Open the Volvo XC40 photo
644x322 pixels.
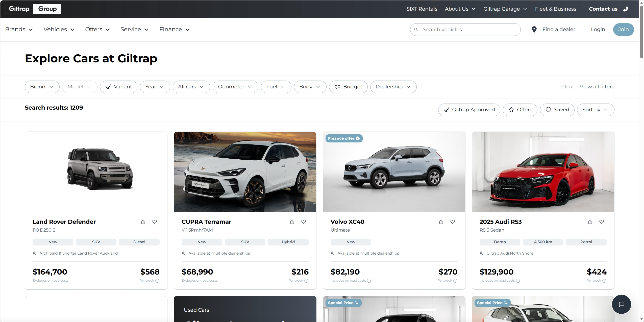[394, 172]
